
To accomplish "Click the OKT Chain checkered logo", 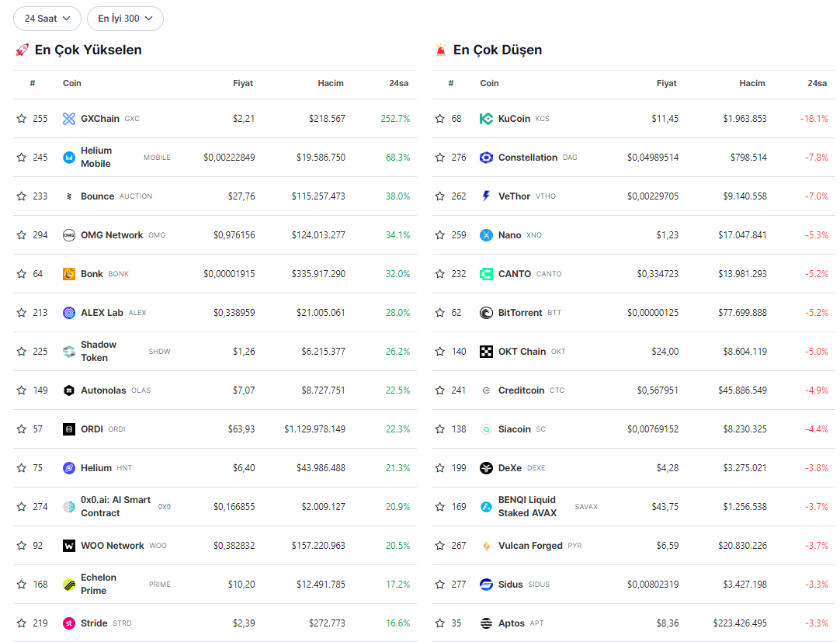I will (x=486, y=352).
